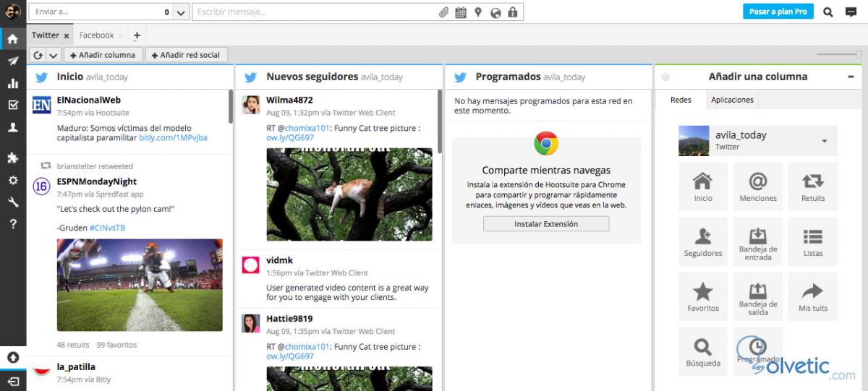Open the Help question mark icon
The image size is (868, 391).
point(12,224)
